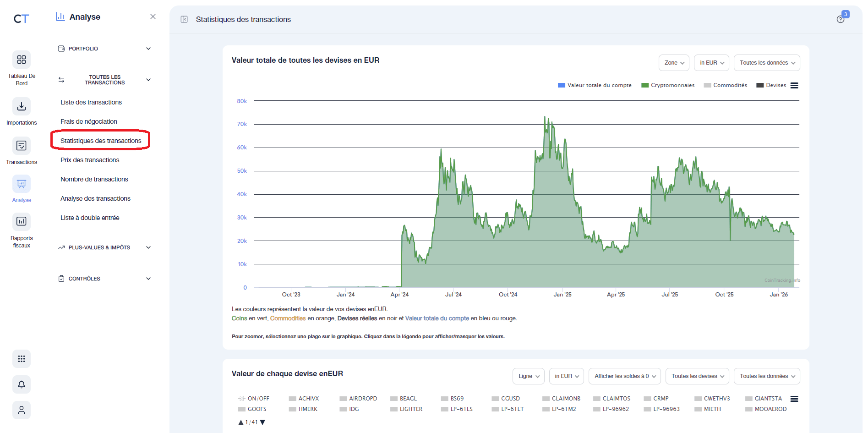This screenshot has height=433, width=868.
Task: Toggle the Cryptomonnaies legend entry
Action: pos(668,85)
